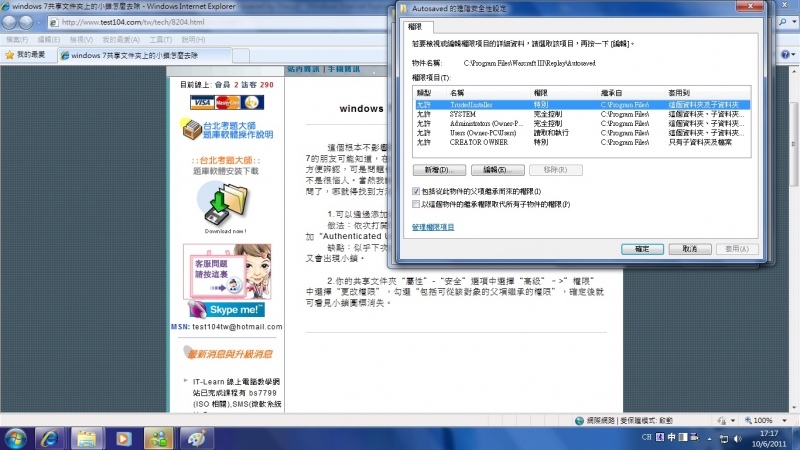Click the 權限 column header in list

click(x=564, y=93)
